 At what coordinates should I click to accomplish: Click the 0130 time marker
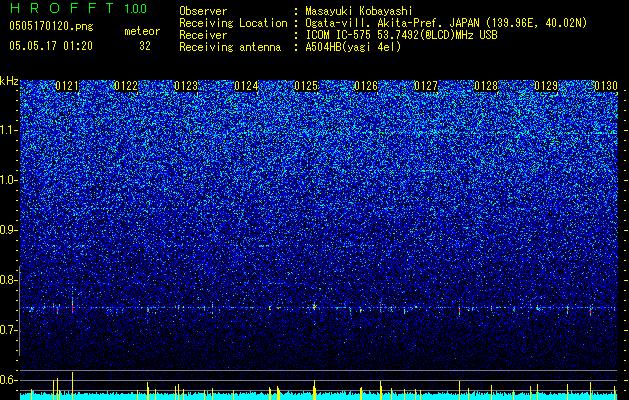(606, 86)
